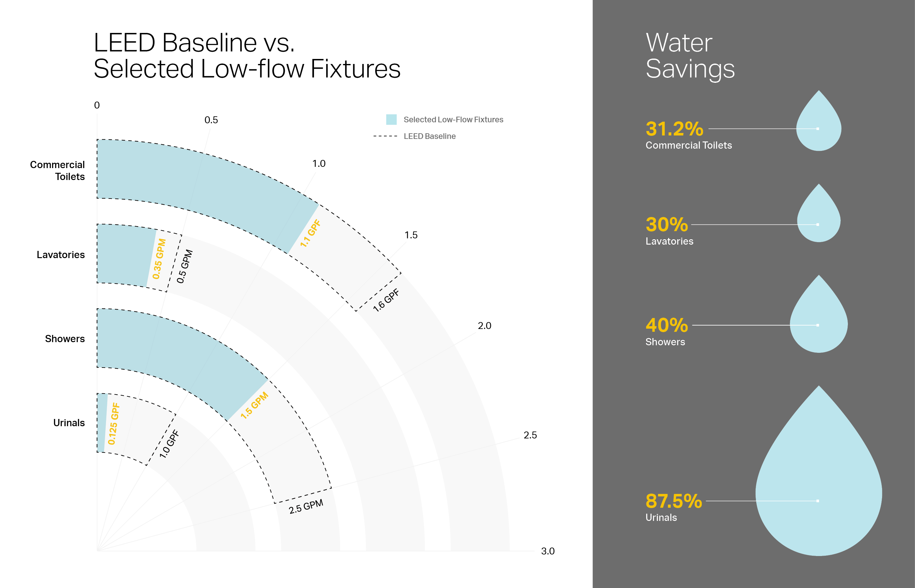Click the Urinals row label on chart
The image size is (915, 588).
pos(69,423)
